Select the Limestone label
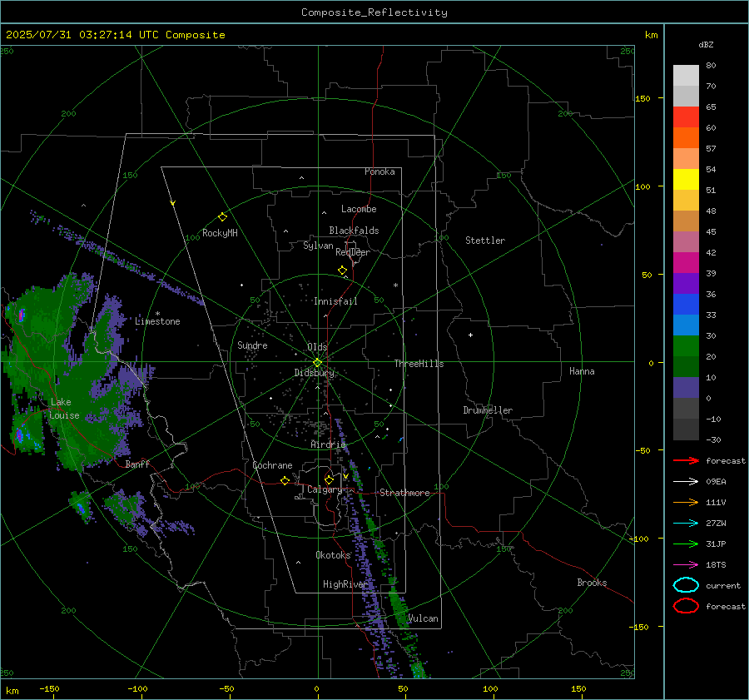 (157, 321)
